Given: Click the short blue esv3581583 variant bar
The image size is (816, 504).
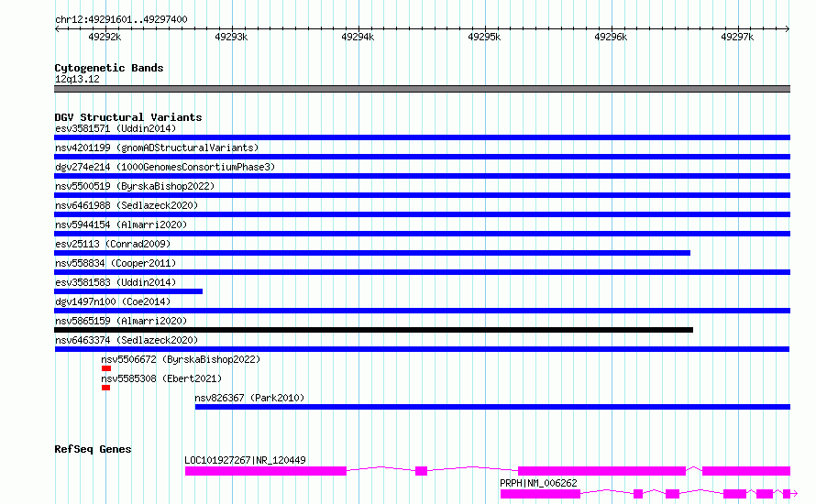Looking at the screenshot, I should tap(128, 291).
